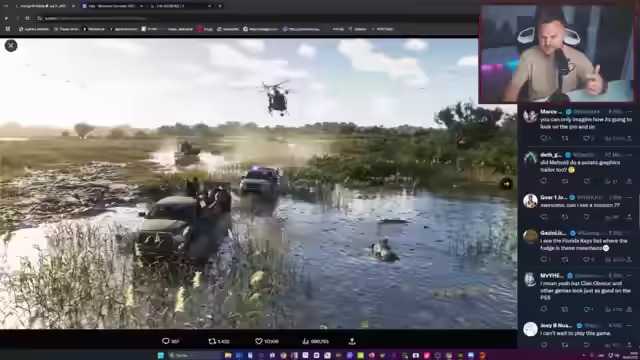Repost the main post
This screenshot has height=360, width=640.
coord(219,341)
